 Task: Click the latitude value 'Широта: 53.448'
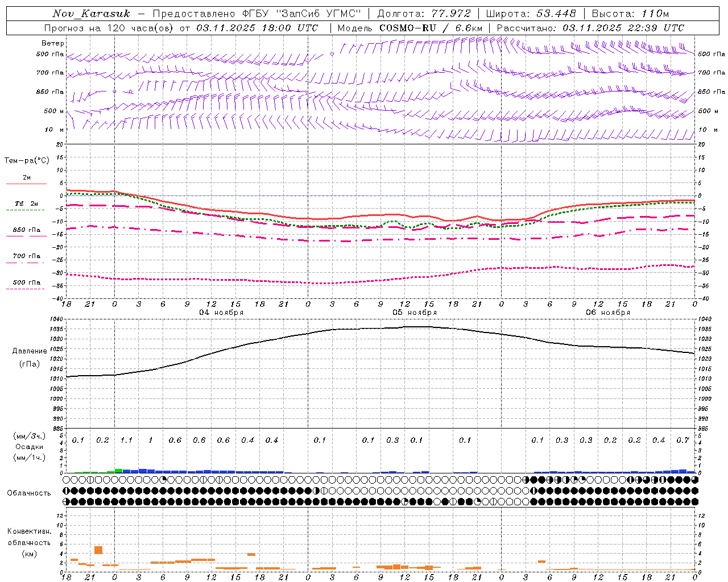point(531,14)
